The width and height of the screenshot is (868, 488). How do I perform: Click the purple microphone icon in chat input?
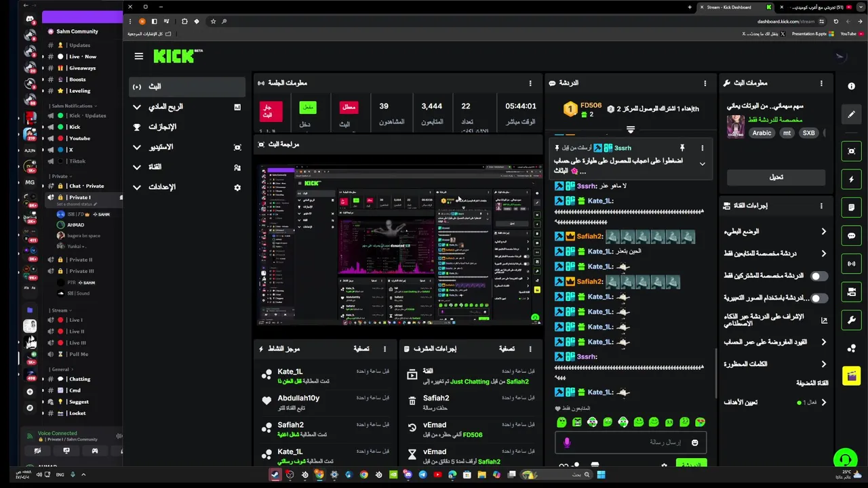pyautogui.click(x=567, y=443)
